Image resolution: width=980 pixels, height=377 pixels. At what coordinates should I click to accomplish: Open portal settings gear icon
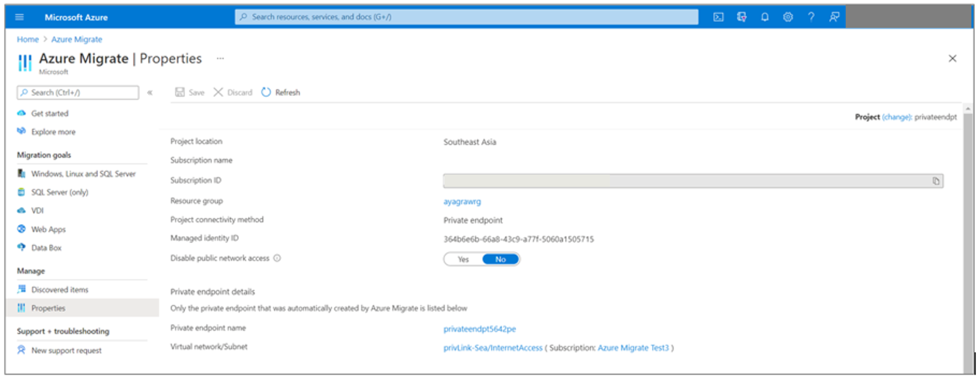pos(788,17)
